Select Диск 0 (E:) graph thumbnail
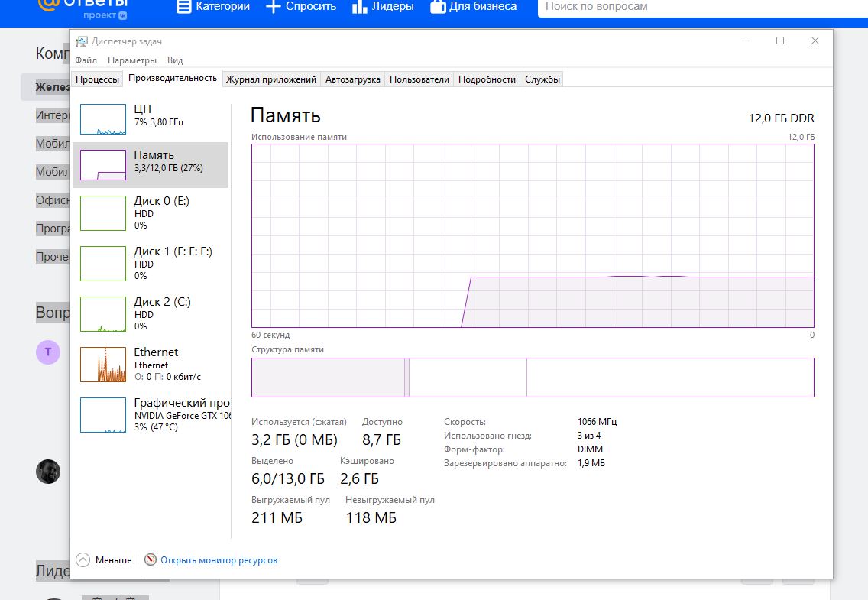Image resolution: width=868 pixels, height=600 pixels. pyautogui.click(x=103, y=213)
